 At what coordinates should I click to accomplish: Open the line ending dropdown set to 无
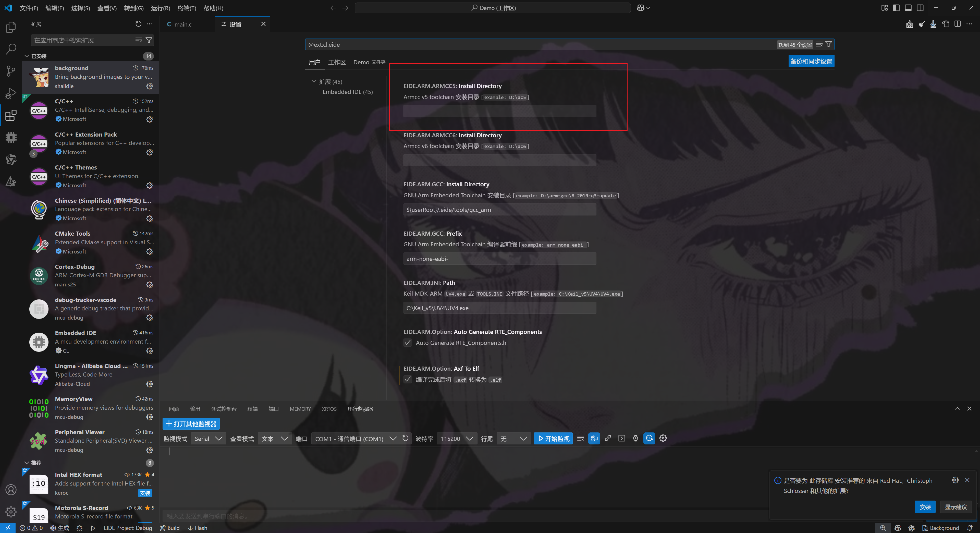click(x=513, y=439)
